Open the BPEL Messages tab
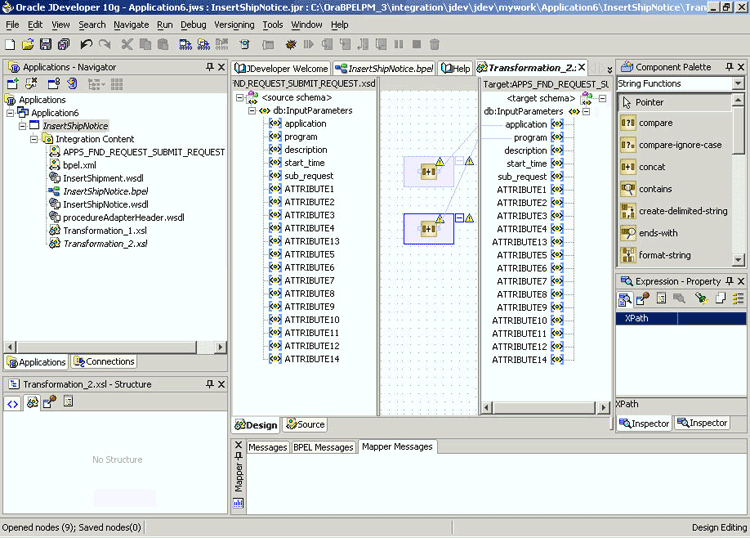Image resolution: width=750 pixels, height=538 pixels. pos(323,447)
